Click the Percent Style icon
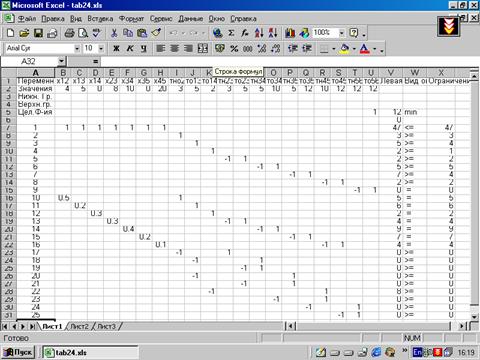480x360 pixels. pyautogui.click(x=234, y=49)
